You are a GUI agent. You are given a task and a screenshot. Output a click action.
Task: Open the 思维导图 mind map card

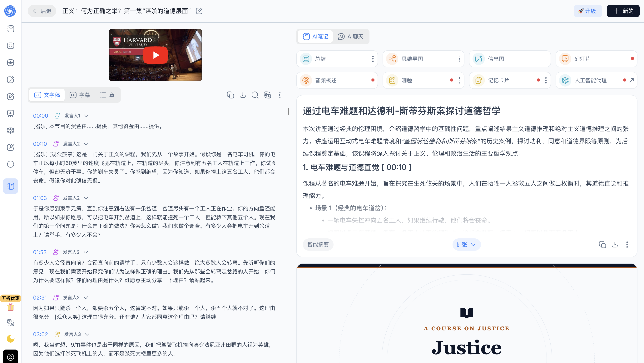423,59
